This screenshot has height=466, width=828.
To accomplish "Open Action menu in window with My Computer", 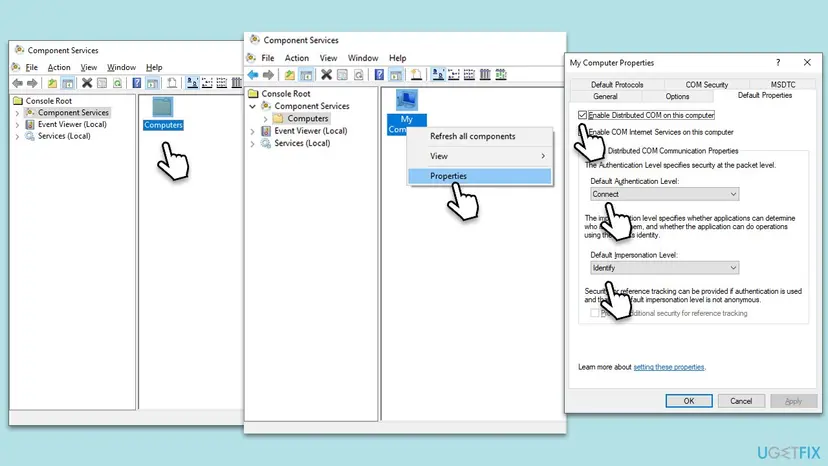I will (x=297, y=58).
